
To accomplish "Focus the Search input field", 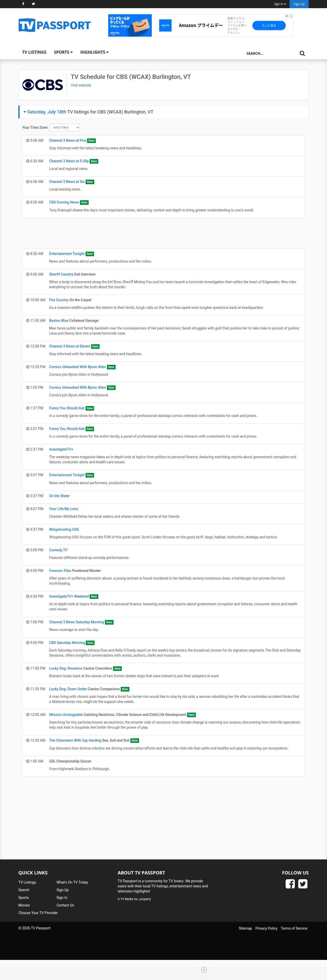I will (270, 53).
